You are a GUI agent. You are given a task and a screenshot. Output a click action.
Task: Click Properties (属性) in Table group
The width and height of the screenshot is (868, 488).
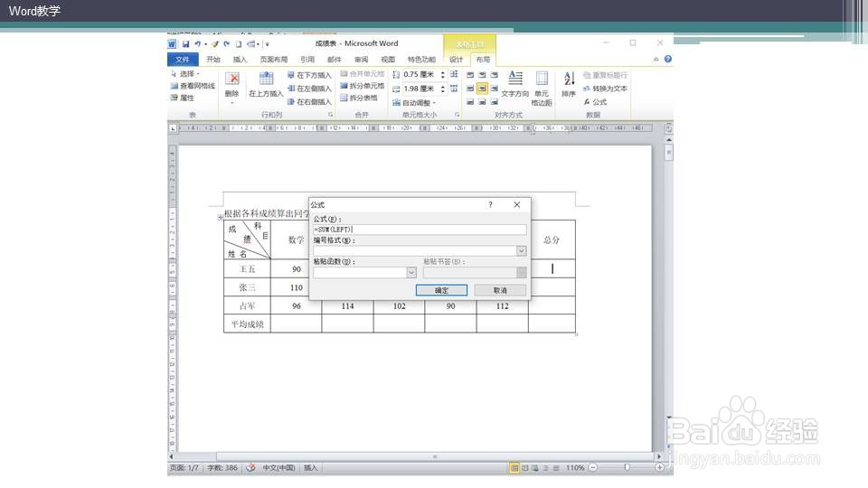183,98
